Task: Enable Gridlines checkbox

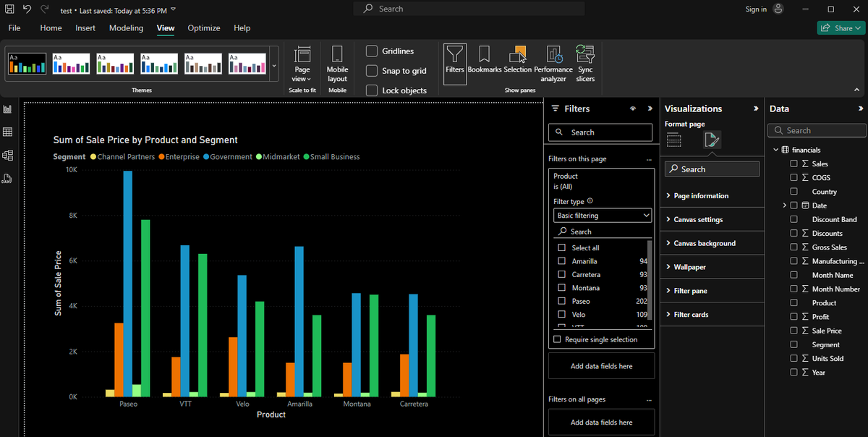Action: click(x=372, y=51)
